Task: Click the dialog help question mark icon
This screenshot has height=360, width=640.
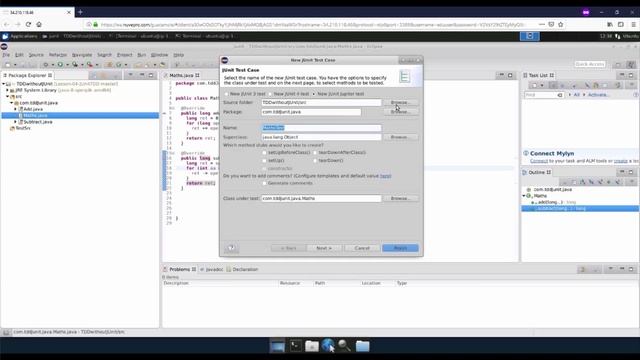Action: pos(231,248)
